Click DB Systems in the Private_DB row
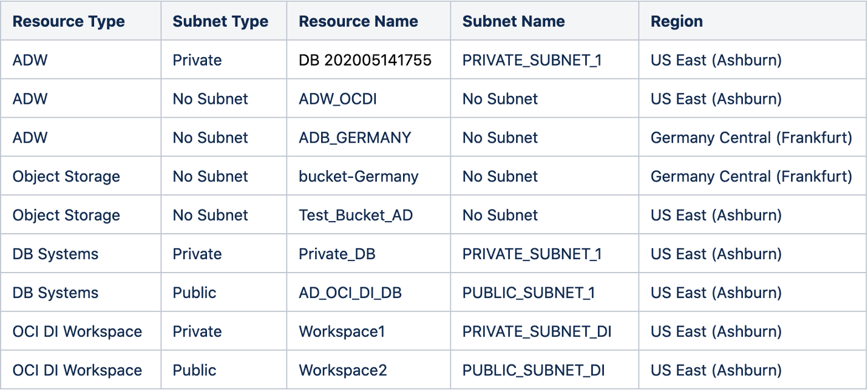This screenshot has height=391, width=868. [55, 254]
